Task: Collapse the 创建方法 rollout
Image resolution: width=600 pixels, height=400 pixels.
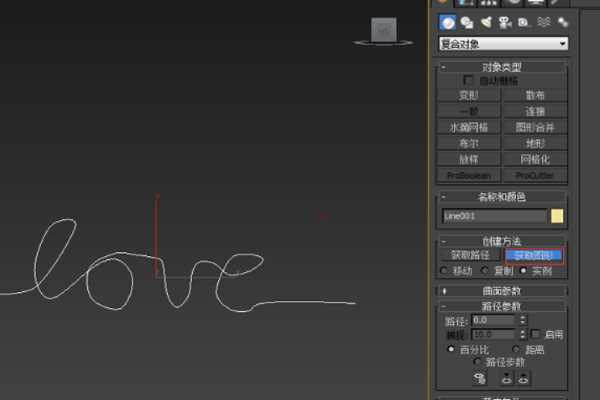Action: (x=502, y=241)
